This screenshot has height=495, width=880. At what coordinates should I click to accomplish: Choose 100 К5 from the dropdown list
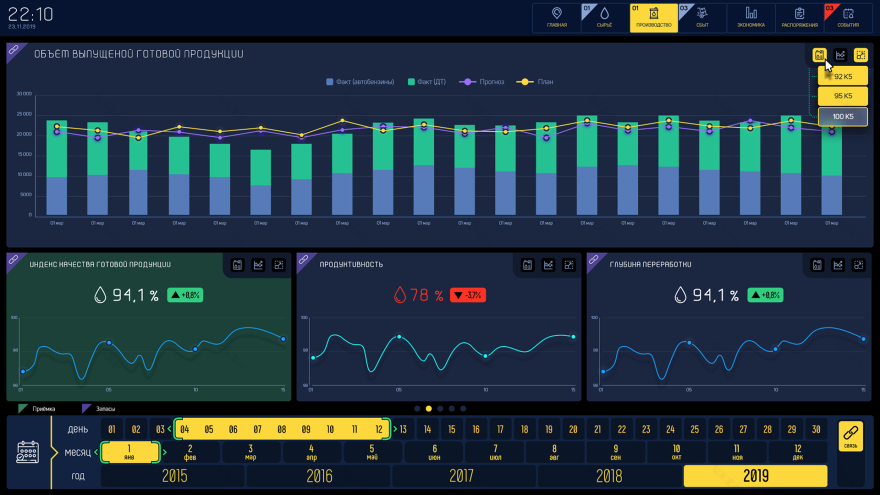coord(842,116)
